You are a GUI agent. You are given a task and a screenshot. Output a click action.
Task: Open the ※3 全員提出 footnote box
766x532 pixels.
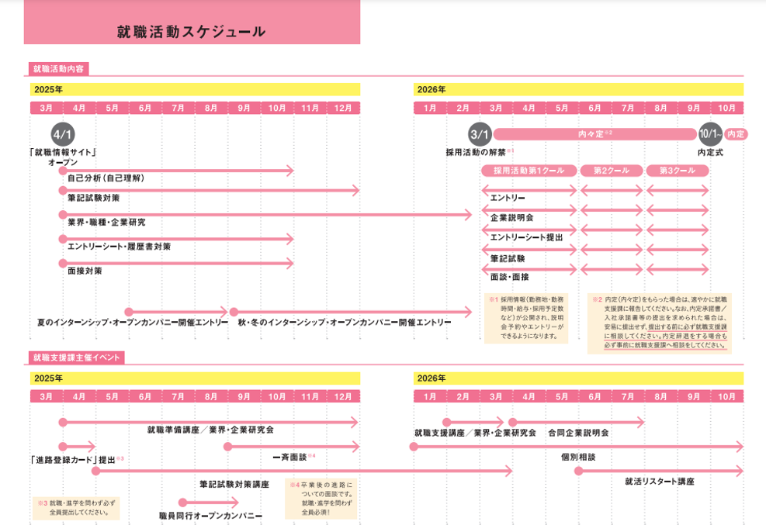pyautogui.click(x=76, y=508)
